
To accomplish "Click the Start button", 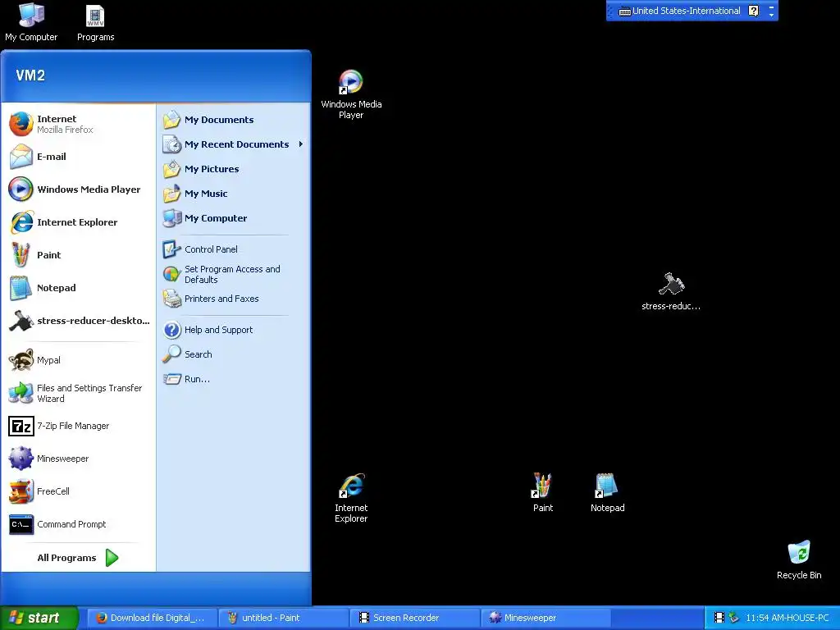I will point(39,618).
